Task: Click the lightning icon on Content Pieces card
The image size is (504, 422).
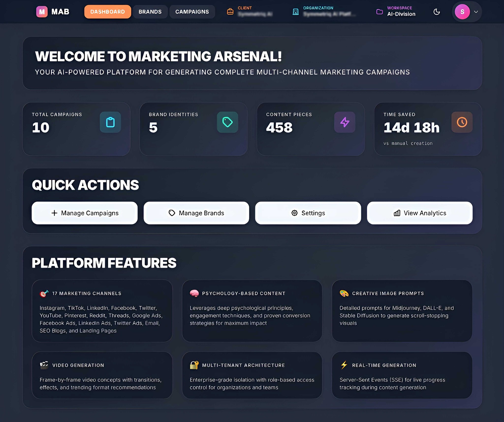Action: 345,122
